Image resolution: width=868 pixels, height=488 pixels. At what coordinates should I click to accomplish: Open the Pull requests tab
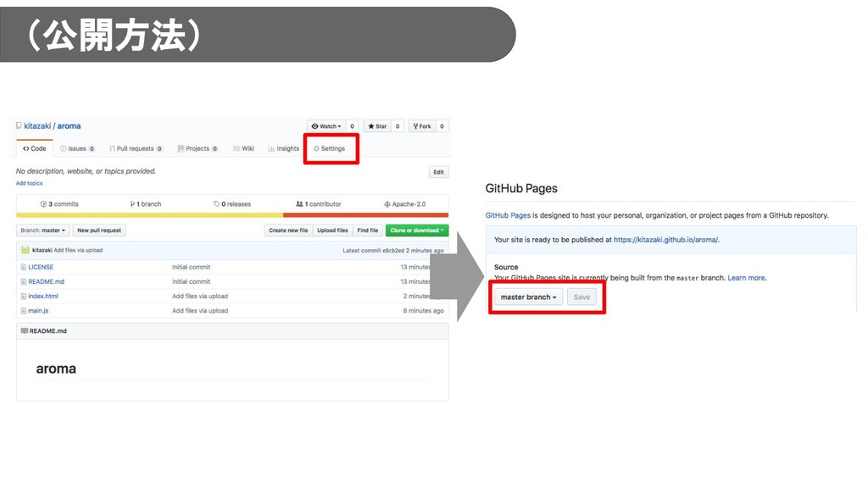coord(136,149)
